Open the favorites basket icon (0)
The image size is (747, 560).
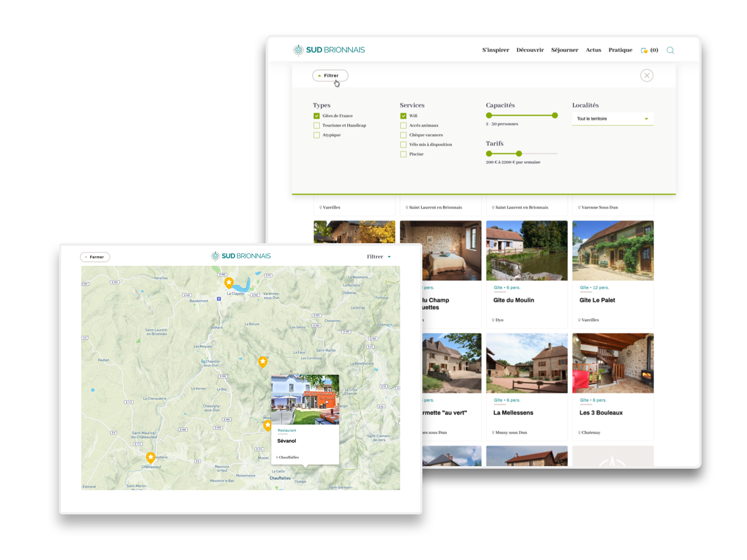(649, 50)
